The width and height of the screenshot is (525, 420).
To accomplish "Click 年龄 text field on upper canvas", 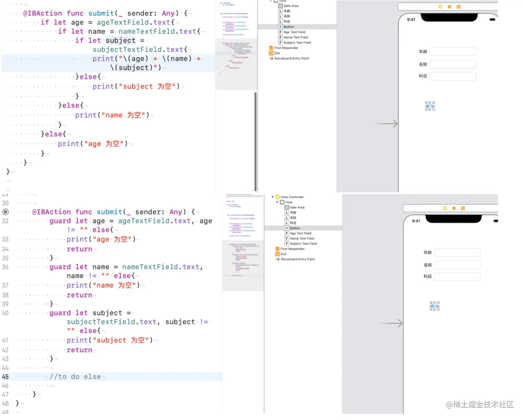I will 453,52.
